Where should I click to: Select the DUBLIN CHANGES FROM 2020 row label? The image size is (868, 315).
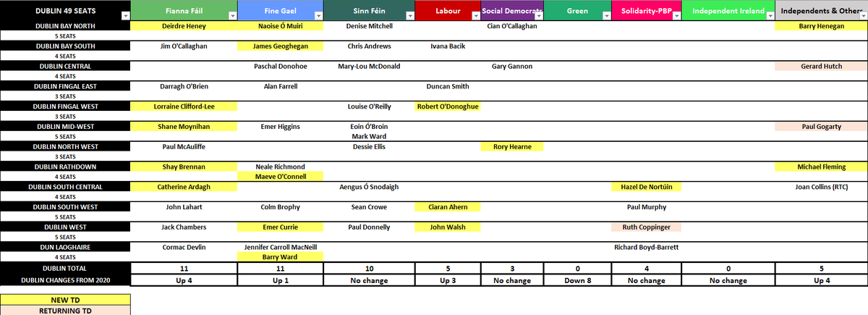click(x=65, y=280)
